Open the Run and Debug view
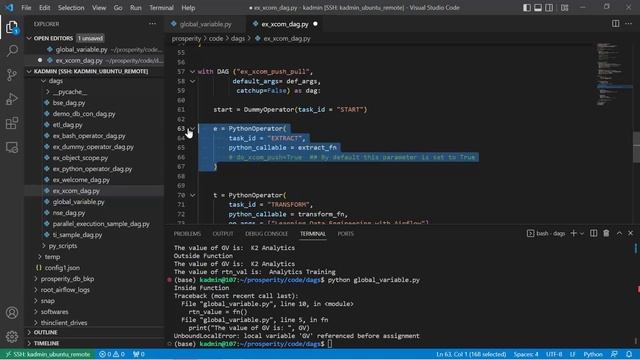 (x=12, y=99)
